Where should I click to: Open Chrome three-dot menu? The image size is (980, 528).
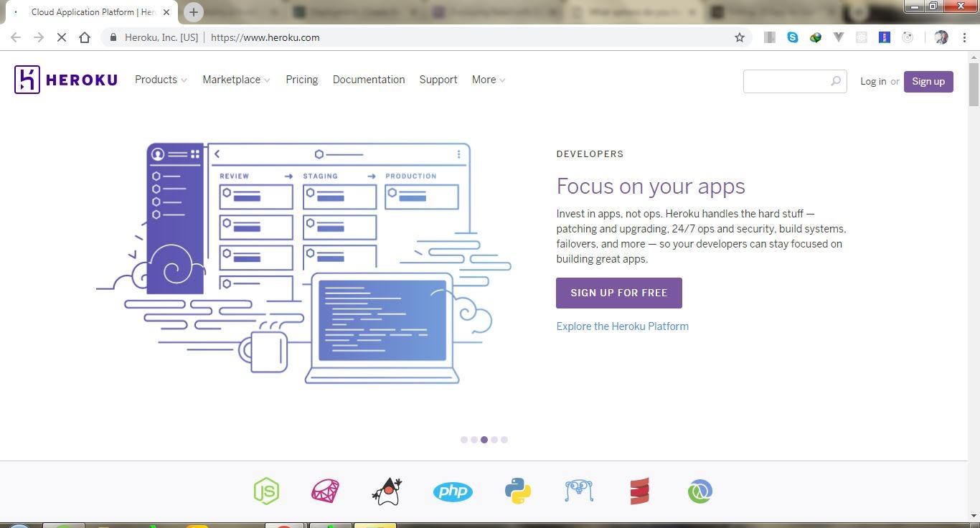965,37
